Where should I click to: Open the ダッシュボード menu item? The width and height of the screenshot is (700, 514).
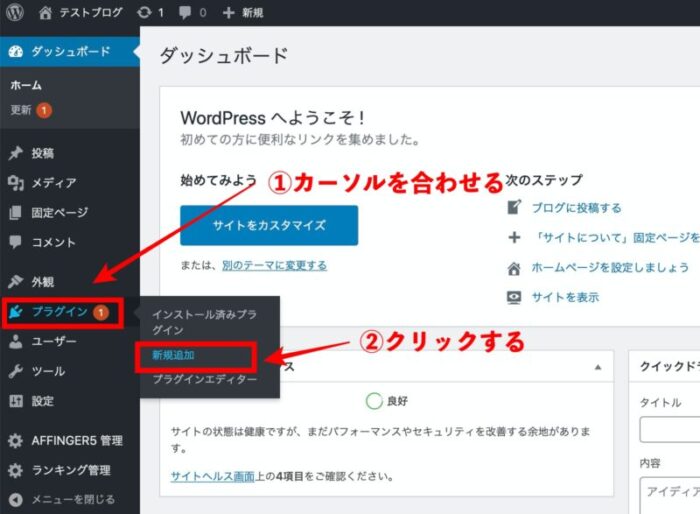[x=70, y=51]
